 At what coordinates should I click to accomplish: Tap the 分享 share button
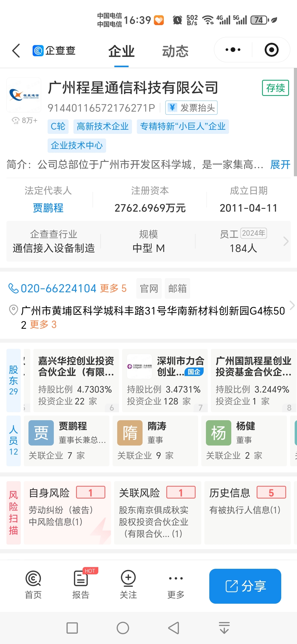pos(245,586)
